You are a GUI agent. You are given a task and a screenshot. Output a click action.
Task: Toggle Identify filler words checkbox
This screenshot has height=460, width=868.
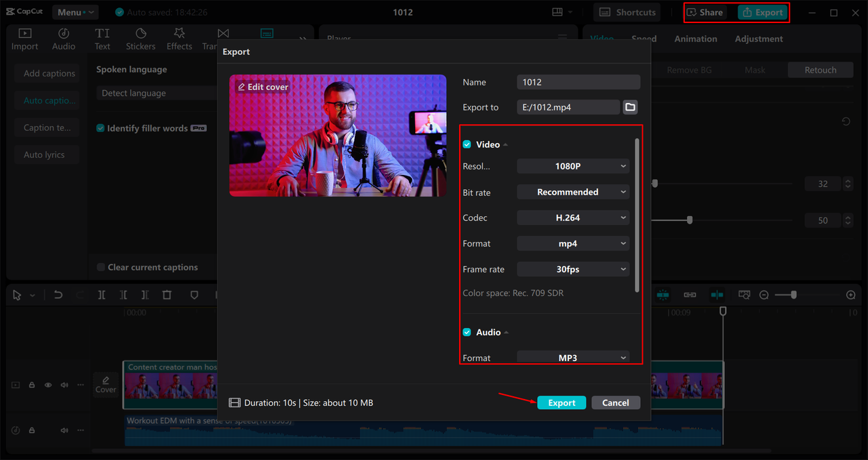click(x=100, y=128)
